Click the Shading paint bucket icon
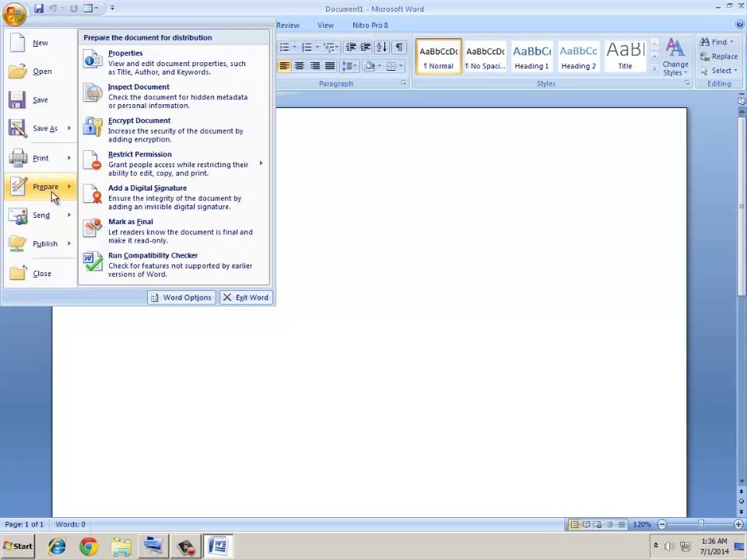 click(369, 66)
